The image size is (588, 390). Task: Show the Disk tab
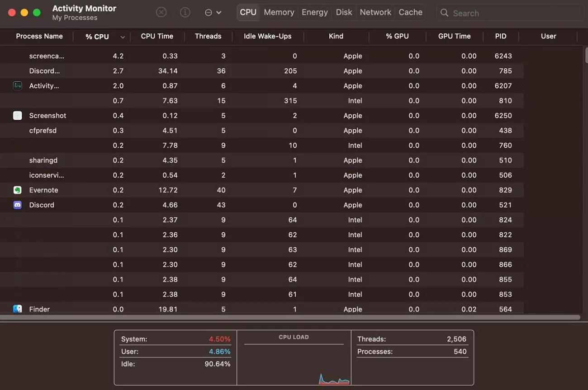coord(344,13)
